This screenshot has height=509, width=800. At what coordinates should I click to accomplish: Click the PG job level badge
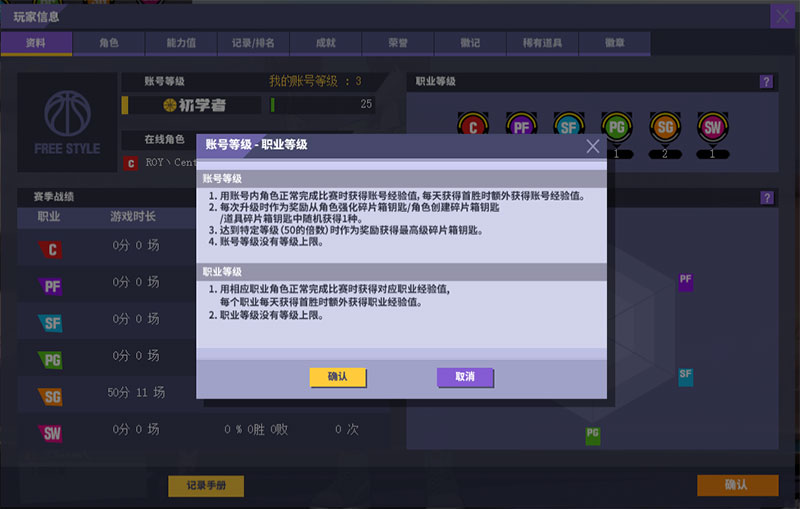point(617,128)
